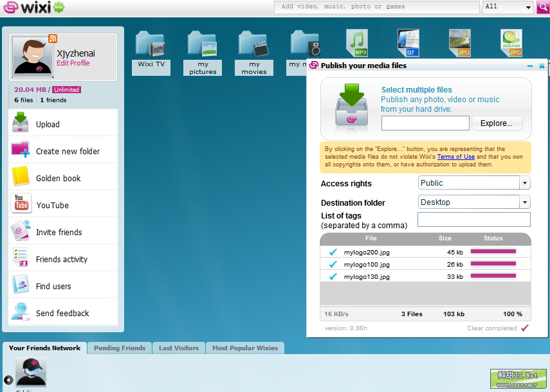Close the Publish your media files panel

[x=542, y=66]
